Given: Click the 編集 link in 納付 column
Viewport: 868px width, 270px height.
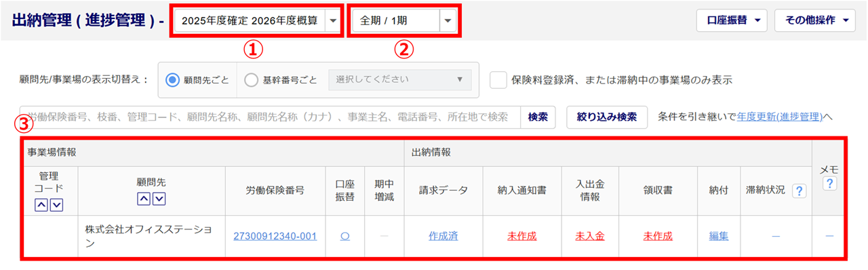Looking at the screenshot, I should [719, 236].
